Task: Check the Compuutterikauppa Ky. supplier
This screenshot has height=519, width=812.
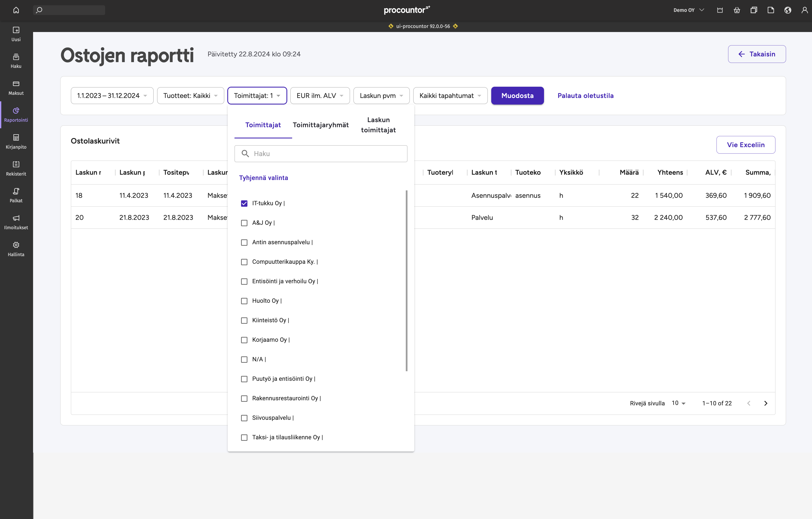Action: point(244,262)
